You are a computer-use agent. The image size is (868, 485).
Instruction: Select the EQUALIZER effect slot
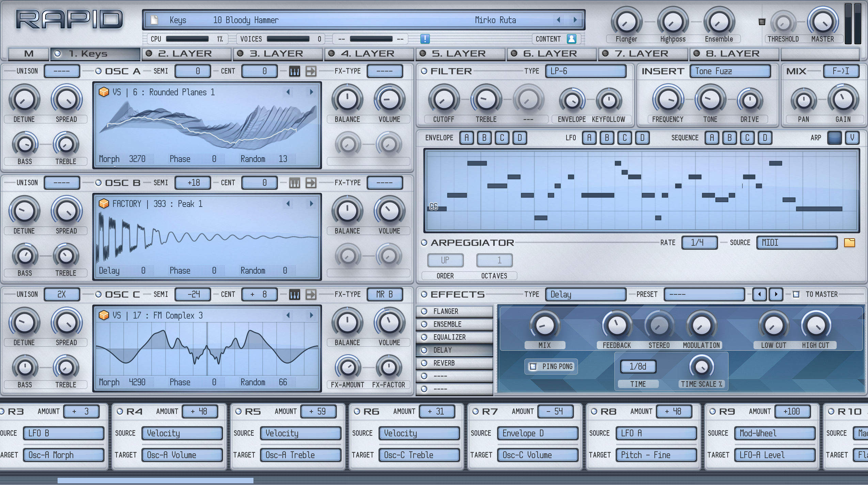(454, 337)
